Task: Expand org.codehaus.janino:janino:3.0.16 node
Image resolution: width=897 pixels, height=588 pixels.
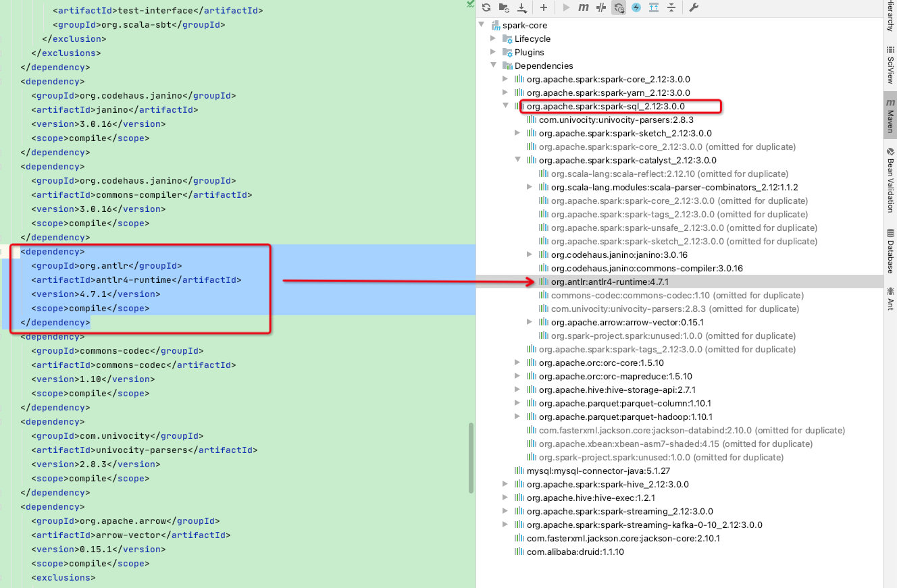Action: (530, 255)
